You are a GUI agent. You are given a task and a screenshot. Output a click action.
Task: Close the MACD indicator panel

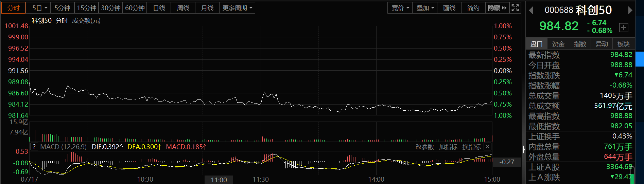click(487, 147)
